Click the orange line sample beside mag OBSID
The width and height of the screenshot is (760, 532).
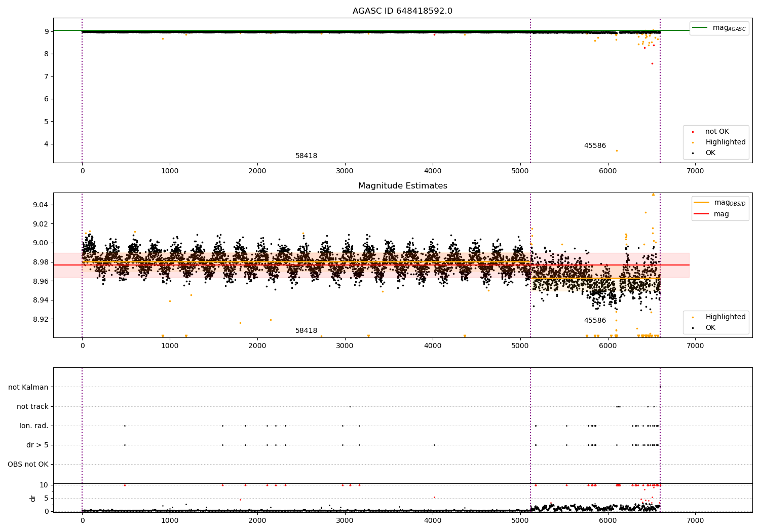click(701, 202)
